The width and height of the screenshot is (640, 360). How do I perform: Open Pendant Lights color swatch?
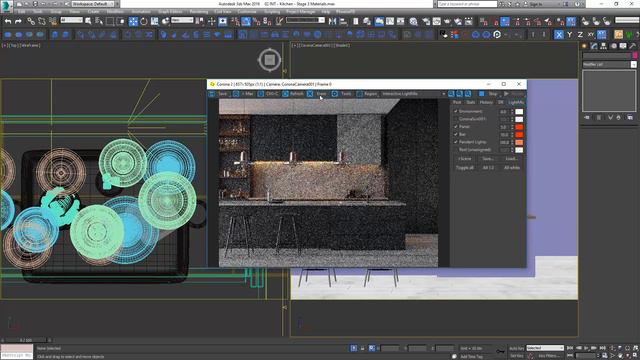click(x=519, y=142)
